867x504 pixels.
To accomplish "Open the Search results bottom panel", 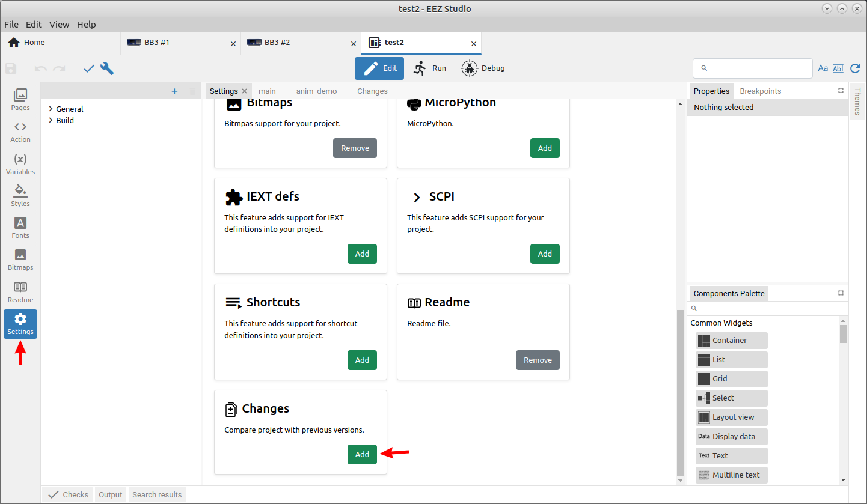I will click(157, 495).
